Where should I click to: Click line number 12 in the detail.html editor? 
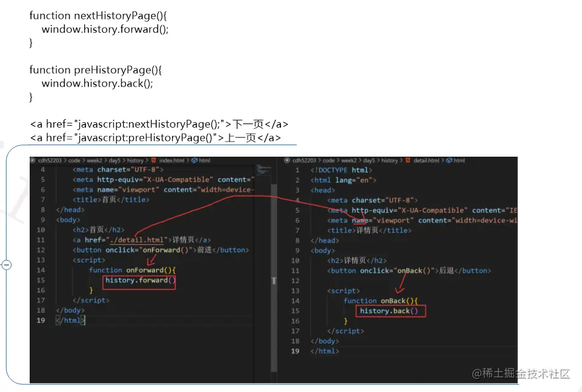click(x=295, y=281)
